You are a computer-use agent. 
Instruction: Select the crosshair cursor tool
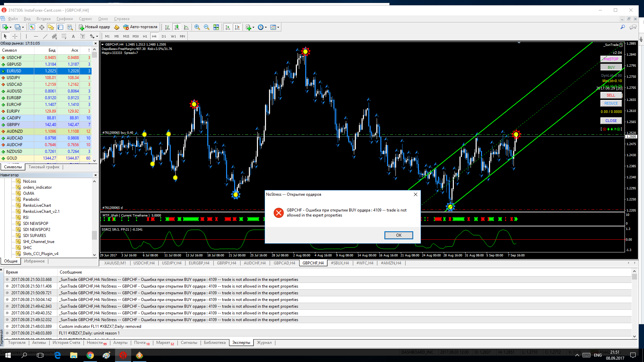click(x=15, y=36)
